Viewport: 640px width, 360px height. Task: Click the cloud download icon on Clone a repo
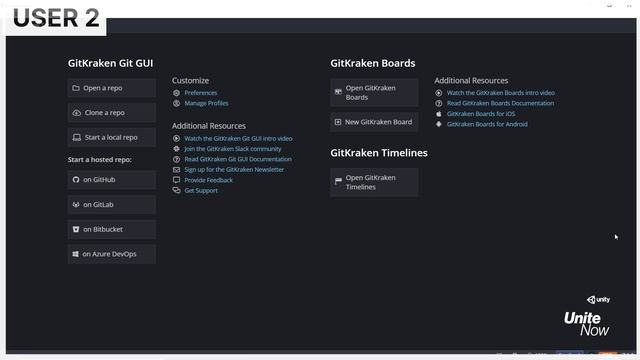point(77,113)
